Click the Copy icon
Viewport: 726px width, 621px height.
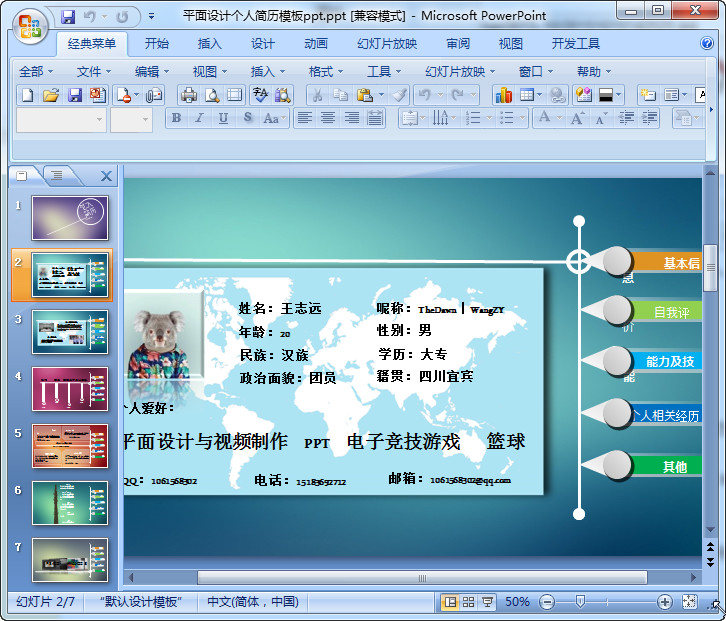click(341, 95)
